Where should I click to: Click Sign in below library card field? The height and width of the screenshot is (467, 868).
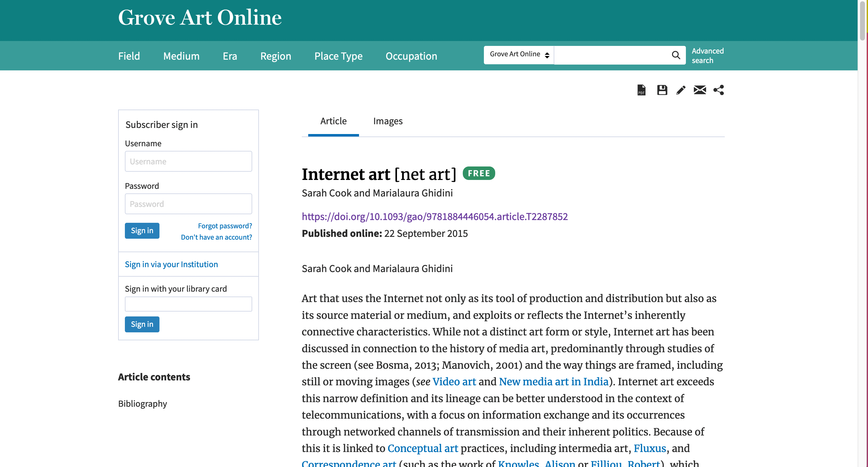coord(142,324)
